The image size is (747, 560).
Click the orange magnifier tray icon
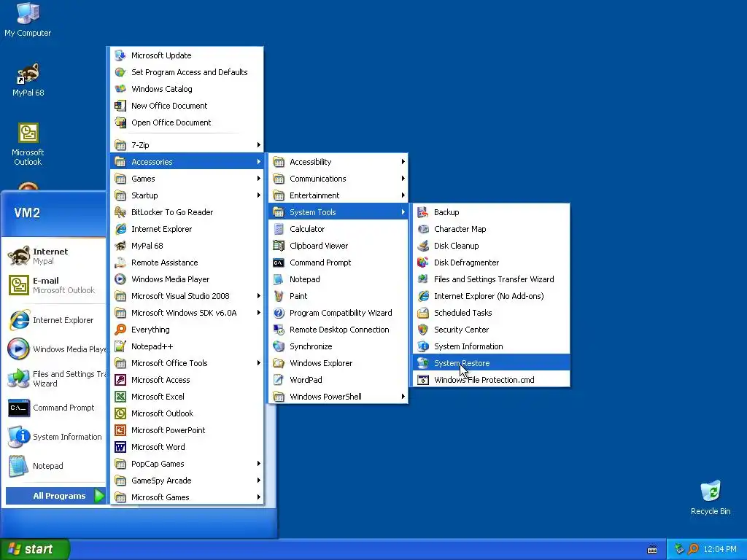(693, 549)
